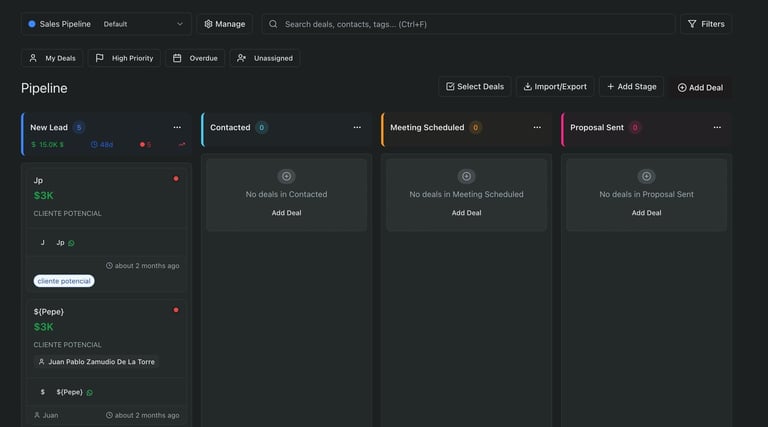Click the red overdue count in New Lead
This screenshot has width=768, height=427.
[x=145, y=144]
